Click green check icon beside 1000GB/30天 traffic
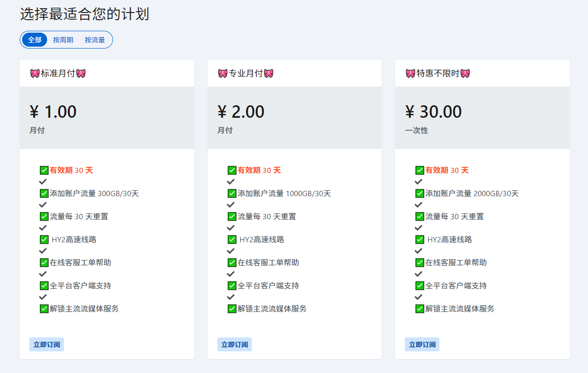Screen dimensions: 588x373 (x=232, y=194)
